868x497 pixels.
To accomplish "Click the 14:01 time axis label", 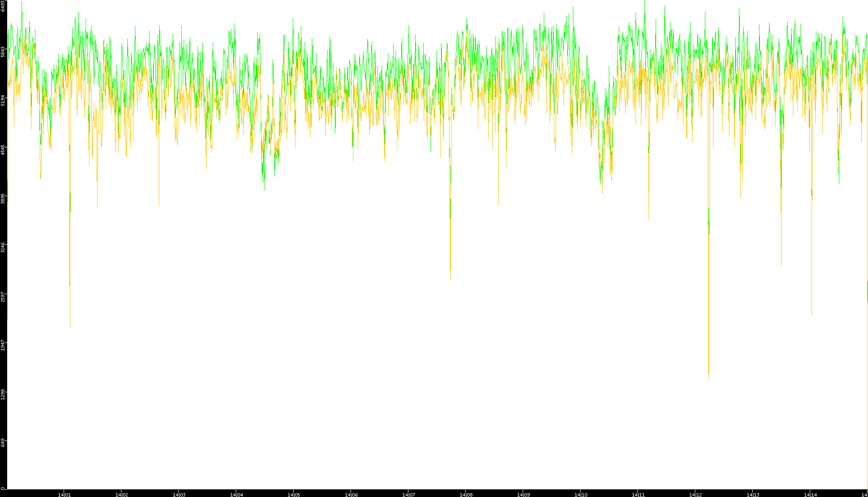I will 64,494.
